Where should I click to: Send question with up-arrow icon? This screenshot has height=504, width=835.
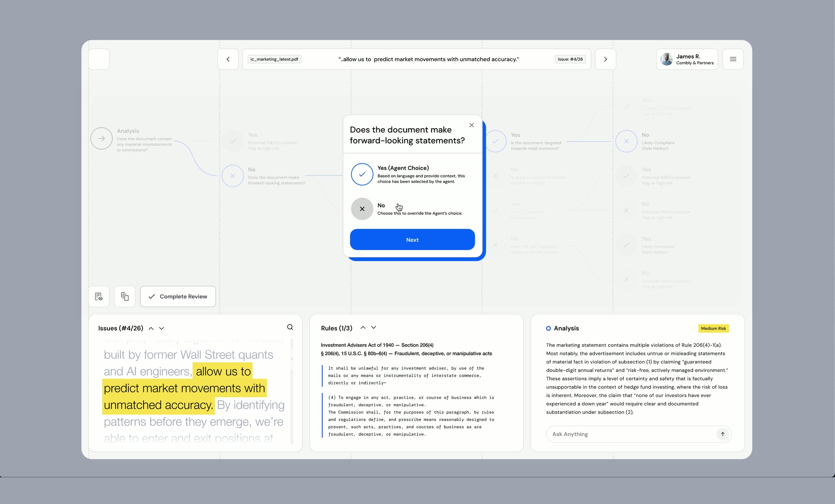click(722, 434)
